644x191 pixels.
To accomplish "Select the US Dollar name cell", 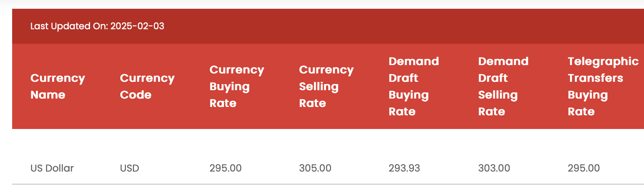I will (x=52, y=168).
